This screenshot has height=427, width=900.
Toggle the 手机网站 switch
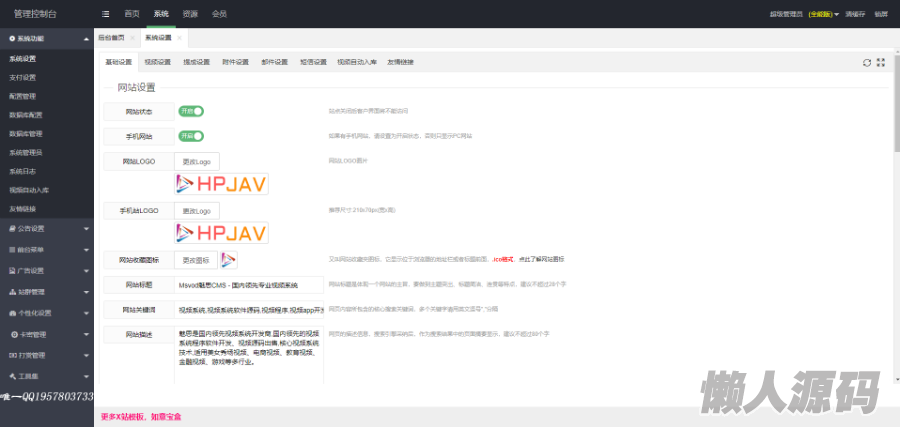pos(191,136)
